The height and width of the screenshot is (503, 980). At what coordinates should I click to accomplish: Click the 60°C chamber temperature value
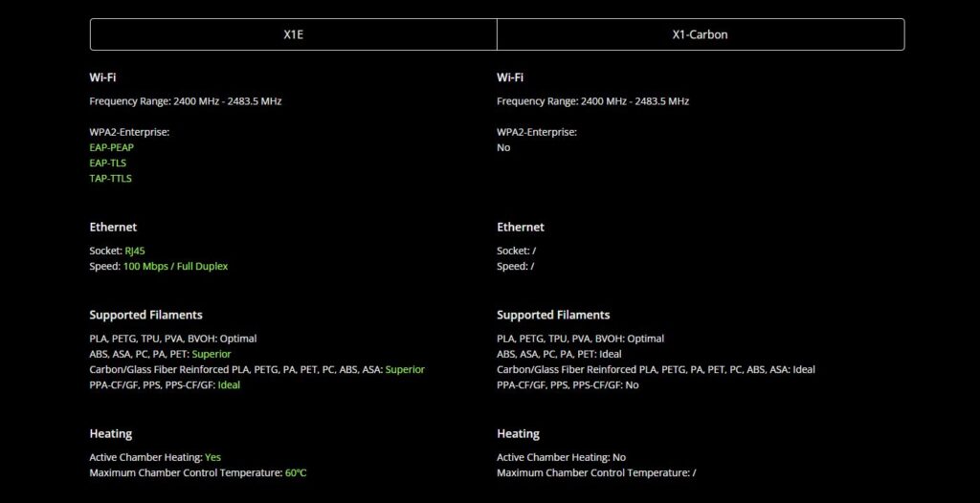295,472
